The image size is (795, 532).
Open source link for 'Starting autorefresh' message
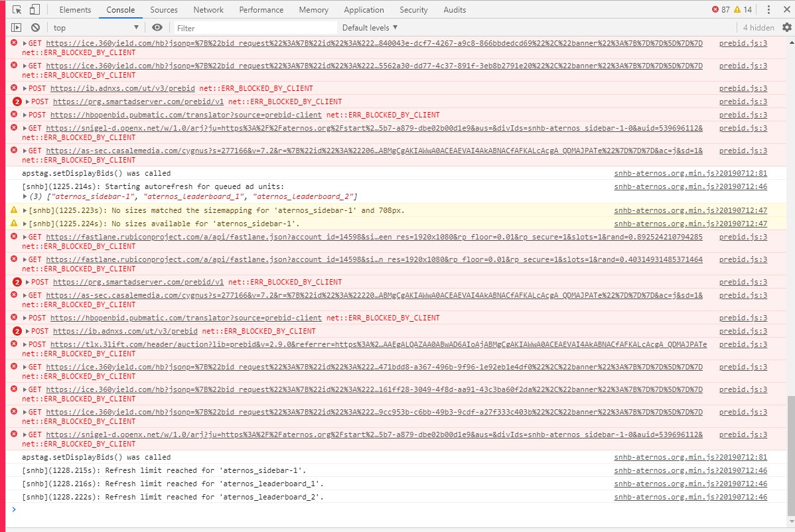coord(691,186)
